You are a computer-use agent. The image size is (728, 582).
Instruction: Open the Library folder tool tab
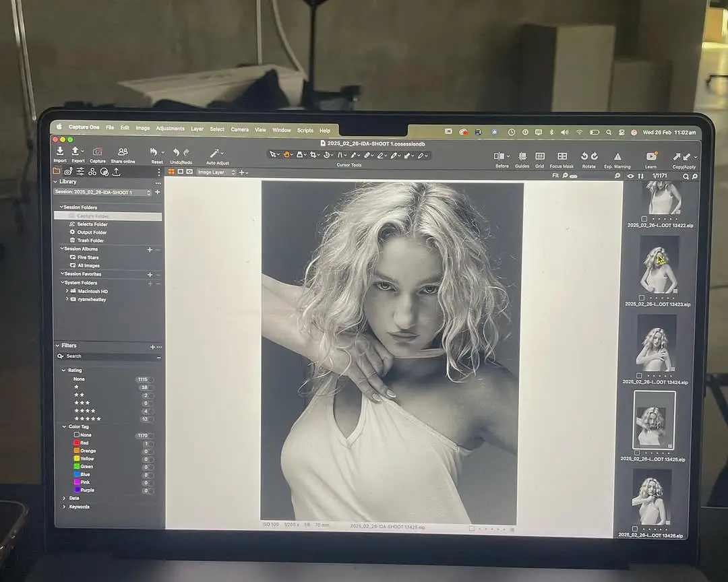click(57, 171)
